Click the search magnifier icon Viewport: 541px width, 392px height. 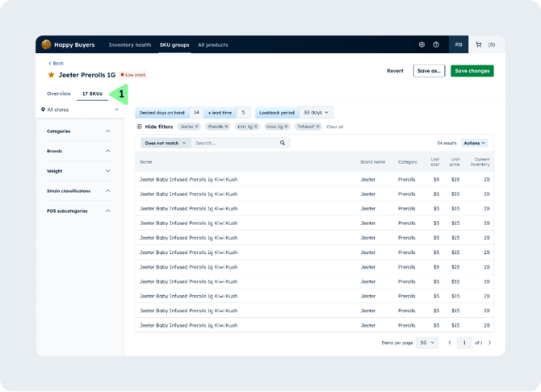coord(283,143)
